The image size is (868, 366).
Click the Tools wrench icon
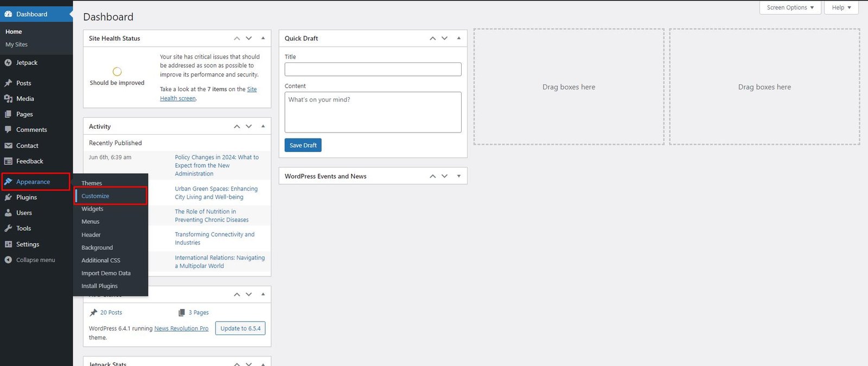(8, 229)
